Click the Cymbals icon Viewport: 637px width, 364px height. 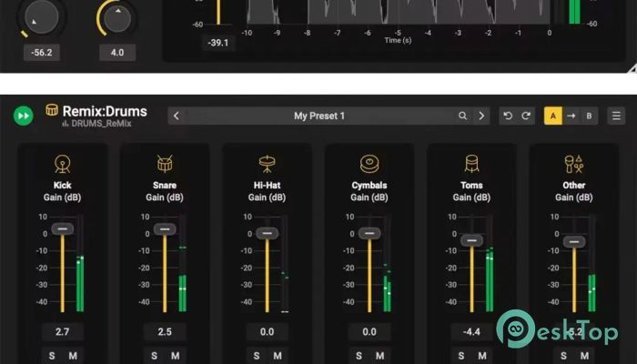(x=369, y=165)
